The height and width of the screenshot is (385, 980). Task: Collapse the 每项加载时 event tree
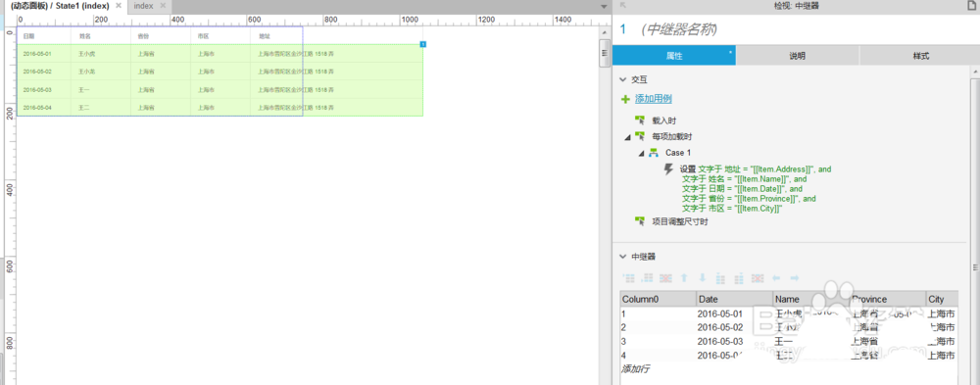tap(628, 137)
